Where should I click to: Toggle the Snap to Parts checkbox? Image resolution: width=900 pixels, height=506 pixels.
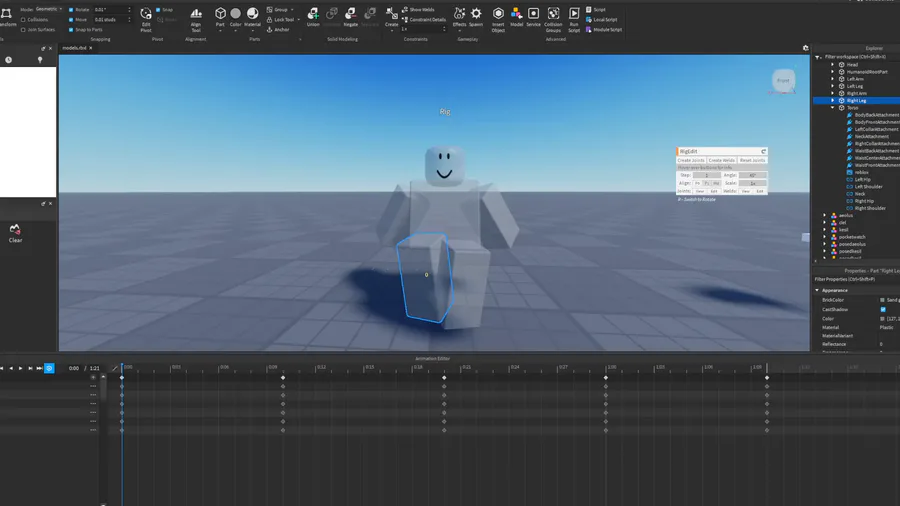[71, 29]
